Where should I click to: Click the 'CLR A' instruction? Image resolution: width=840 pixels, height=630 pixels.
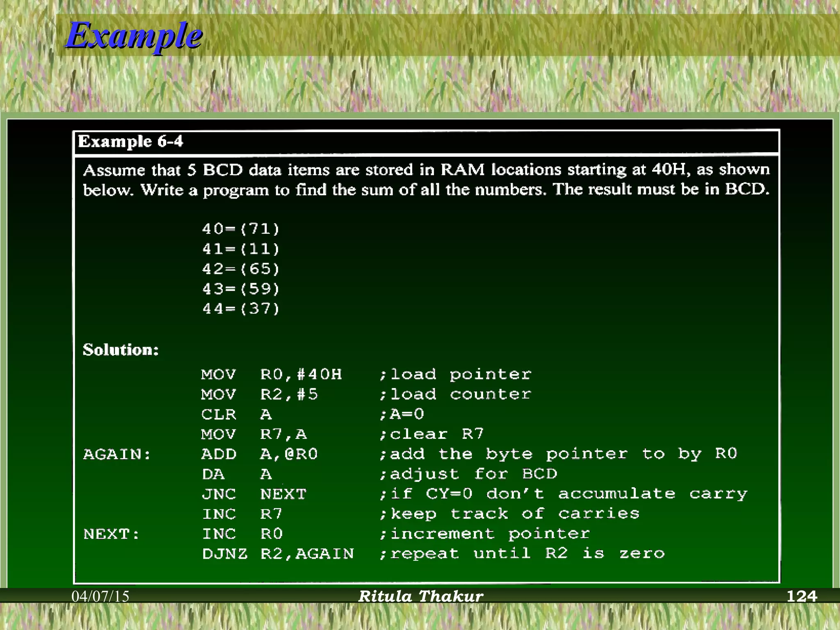236,414
